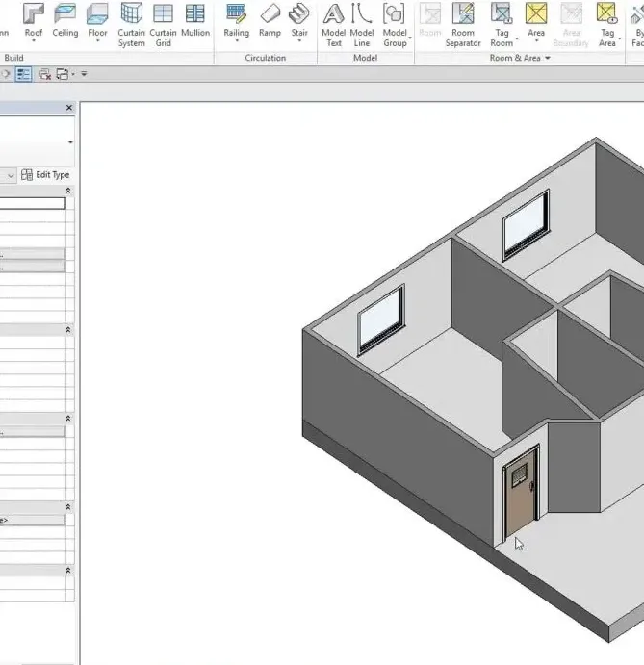Image resolution: width=644 pixels, height=665 pixels.
Task: Close the Properties palette
Action: coord(68,108)
